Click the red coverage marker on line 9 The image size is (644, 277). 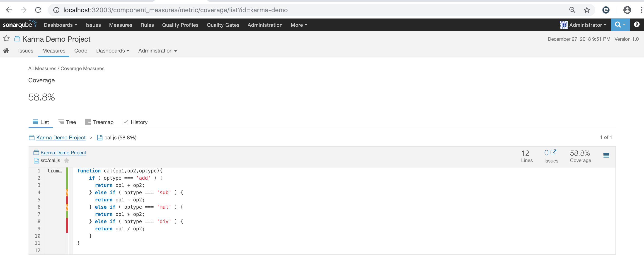67,229
